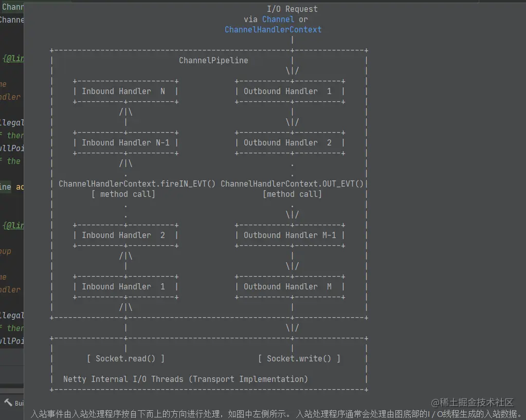
Task: Click the "[ Socket.read() ]" text
Action: 126,359
